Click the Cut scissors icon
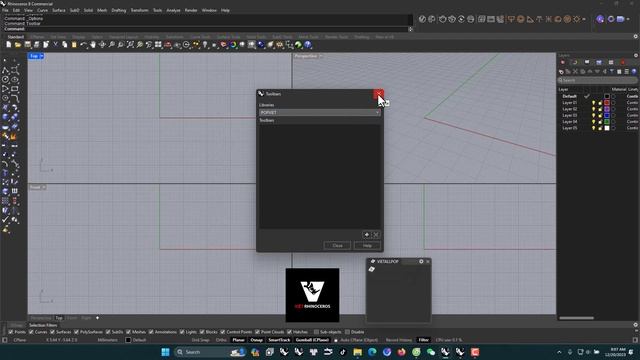This screenshot has width=640, height=360. [x=56, y=45]
